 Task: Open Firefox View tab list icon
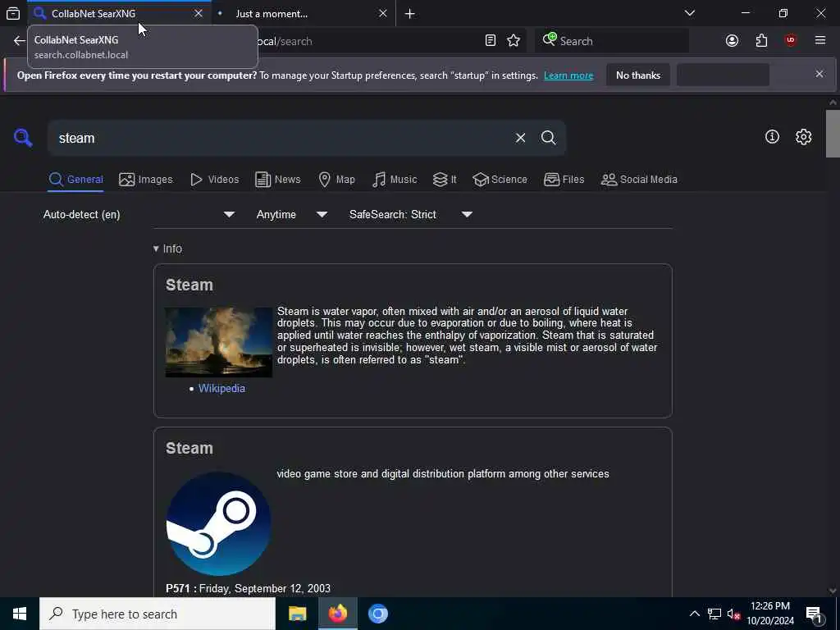pos(13,13)
